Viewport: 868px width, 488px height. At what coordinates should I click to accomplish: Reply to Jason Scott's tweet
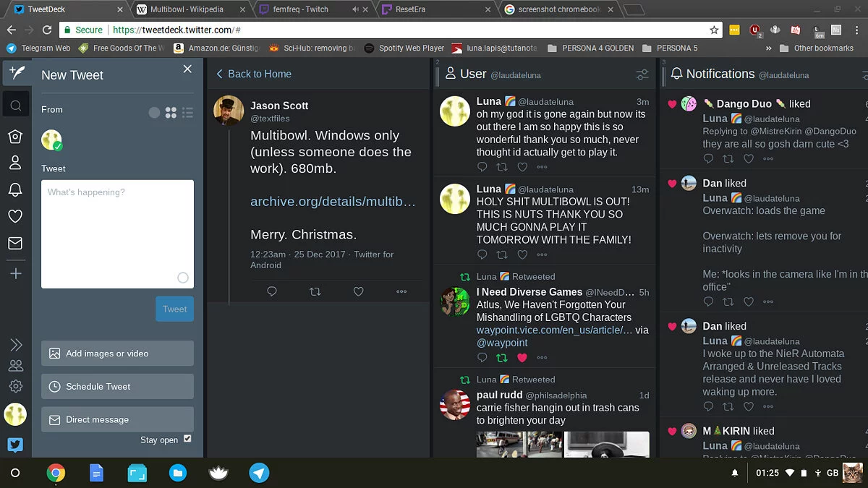[272, 291]
